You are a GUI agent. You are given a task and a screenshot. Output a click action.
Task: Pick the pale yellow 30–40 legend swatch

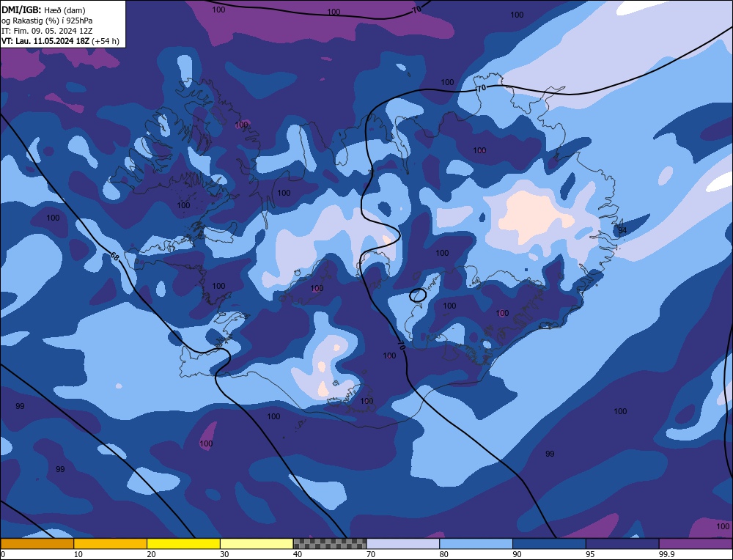(x=257, y=543)
